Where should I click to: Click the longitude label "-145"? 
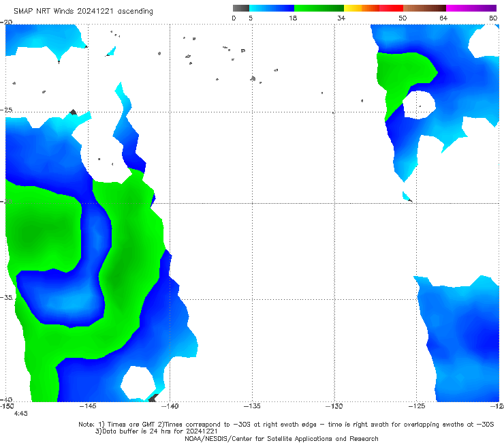click(87, 406)
